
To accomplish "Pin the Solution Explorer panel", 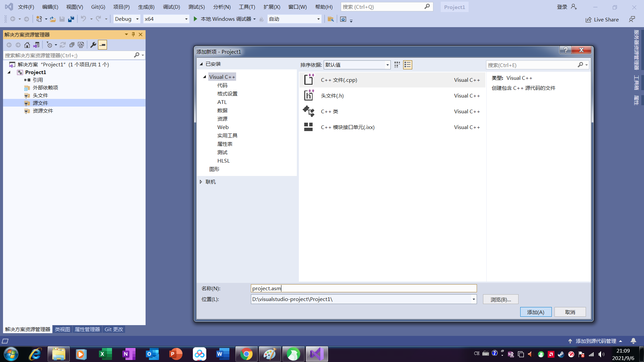I will 133,35.
